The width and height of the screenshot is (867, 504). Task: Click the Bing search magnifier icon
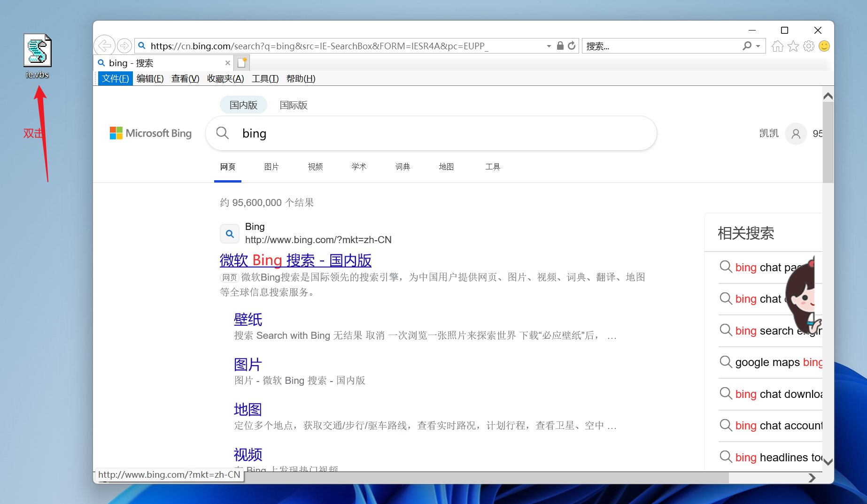(223, 133)
